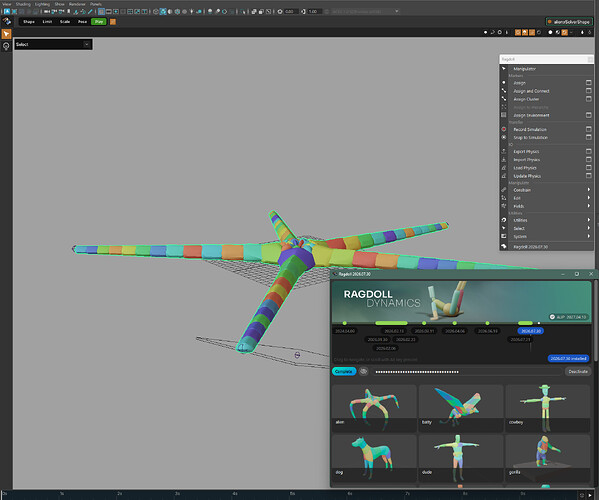Click the Record Simulation red icon
599x500 pixels.
[x=504, y=129]
